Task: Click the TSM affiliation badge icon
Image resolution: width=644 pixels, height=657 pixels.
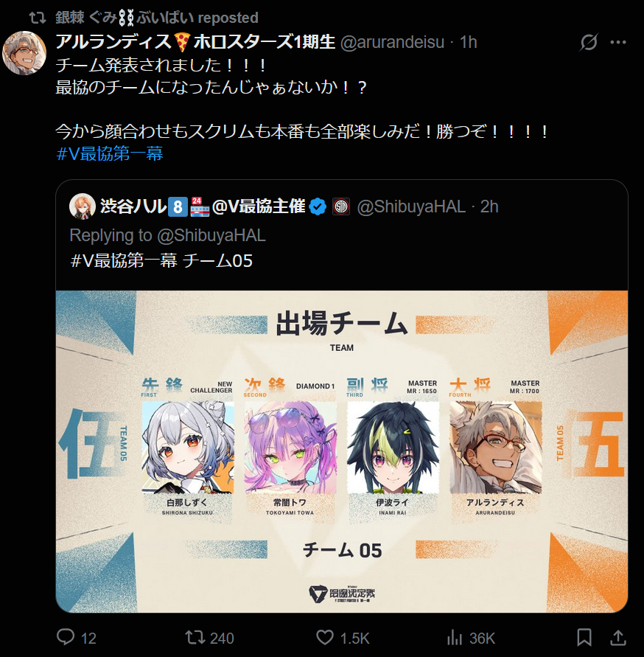Action: (341, 206)
